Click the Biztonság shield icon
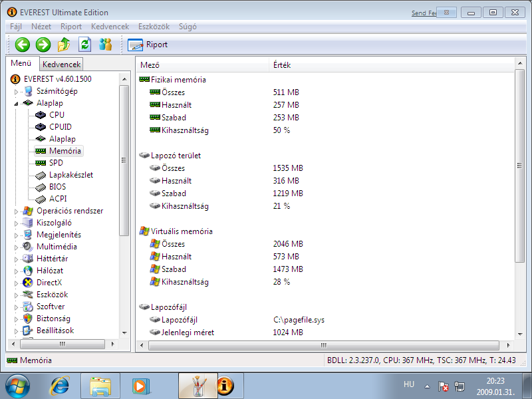The height and width of the screenshot is (399, 532). 27,319
